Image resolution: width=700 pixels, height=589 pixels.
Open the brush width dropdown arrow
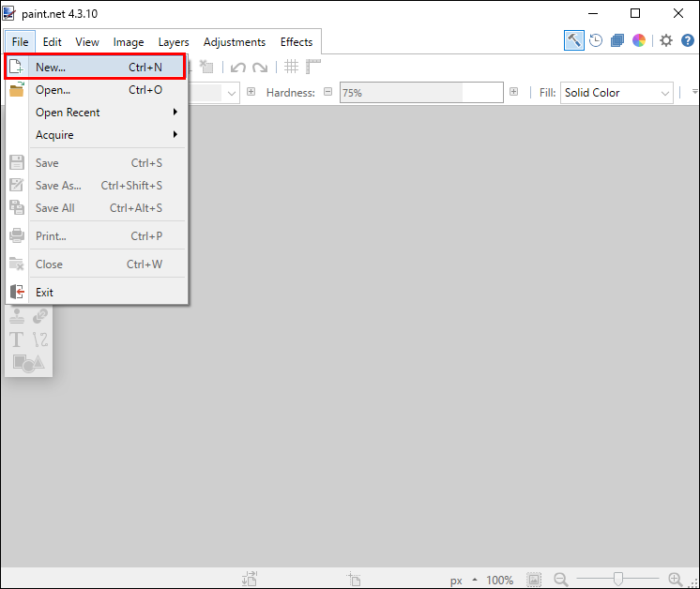point(231,93)
